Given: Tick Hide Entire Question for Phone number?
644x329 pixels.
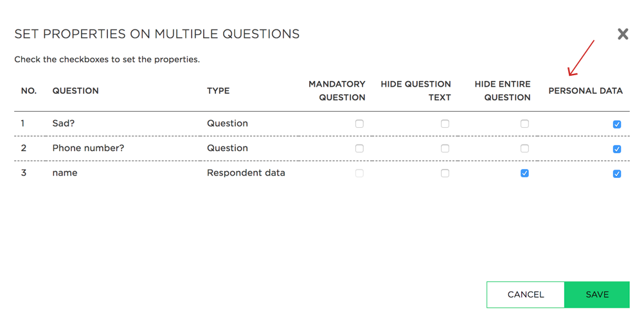Looking at the screenshot, I should [x=524, y=148].
